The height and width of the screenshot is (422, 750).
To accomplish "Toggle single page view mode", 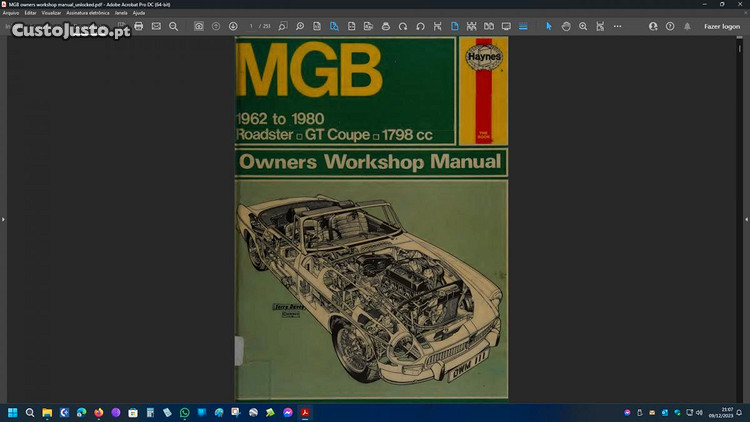I will tap(454, 26).
